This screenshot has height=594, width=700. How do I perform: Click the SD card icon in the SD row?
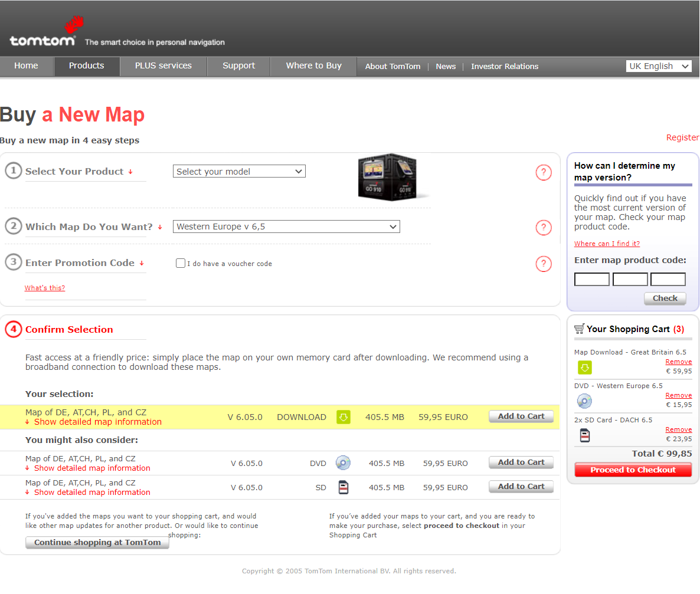click(x=344, y=487)
